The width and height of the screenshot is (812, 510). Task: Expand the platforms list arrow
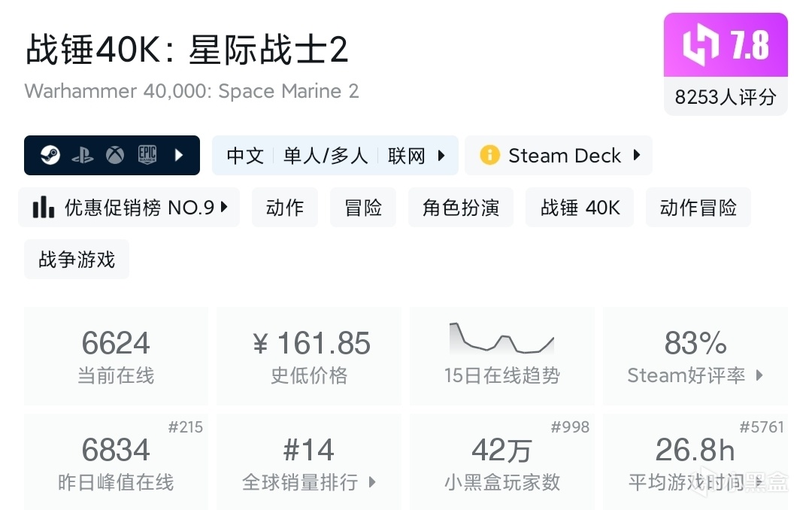click(179, 156)
